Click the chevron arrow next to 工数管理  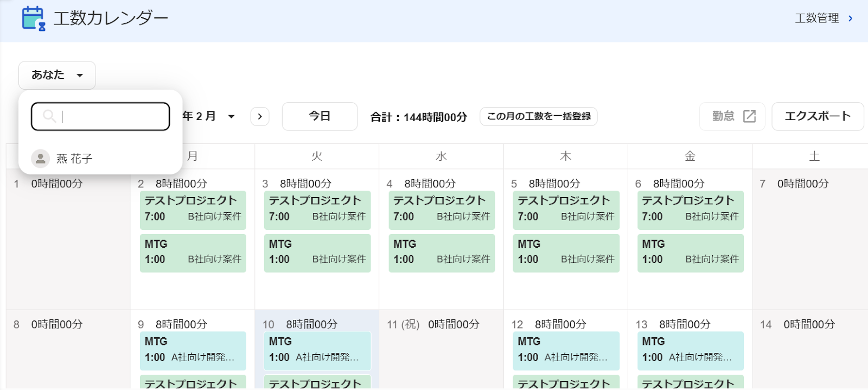[851, 18]
